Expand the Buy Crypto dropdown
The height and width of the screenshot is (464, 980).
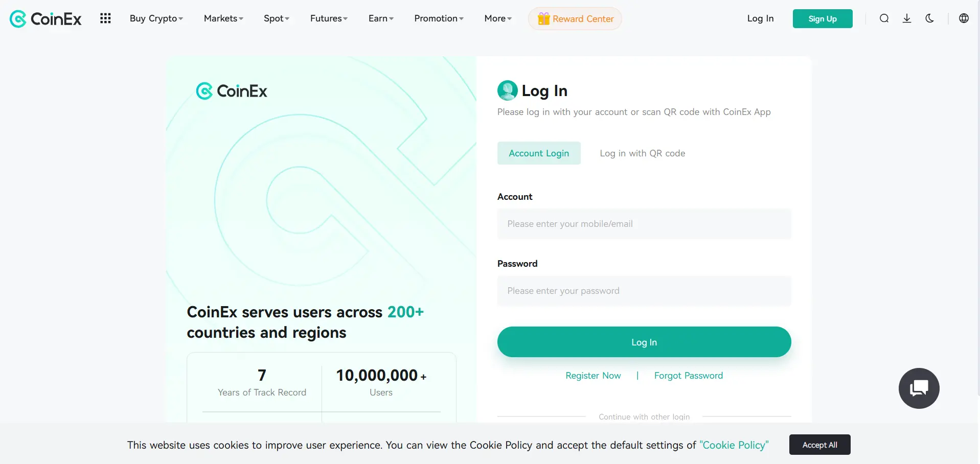[x=156, y=18]
